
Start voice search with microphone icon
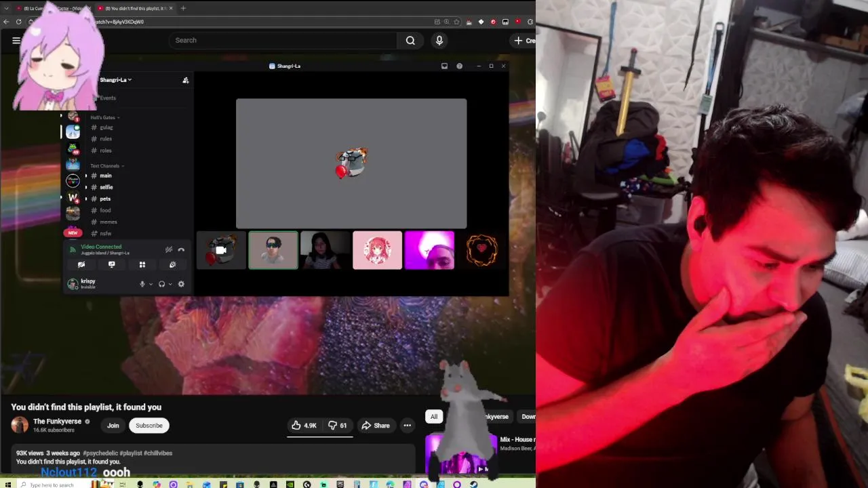coord(439,41)
